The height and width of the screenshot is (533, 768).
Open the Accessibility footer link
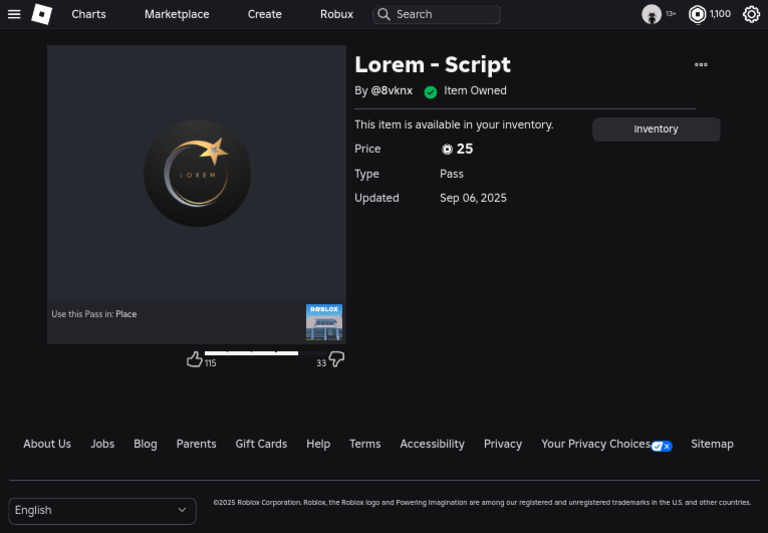click(x=432, y=444)
